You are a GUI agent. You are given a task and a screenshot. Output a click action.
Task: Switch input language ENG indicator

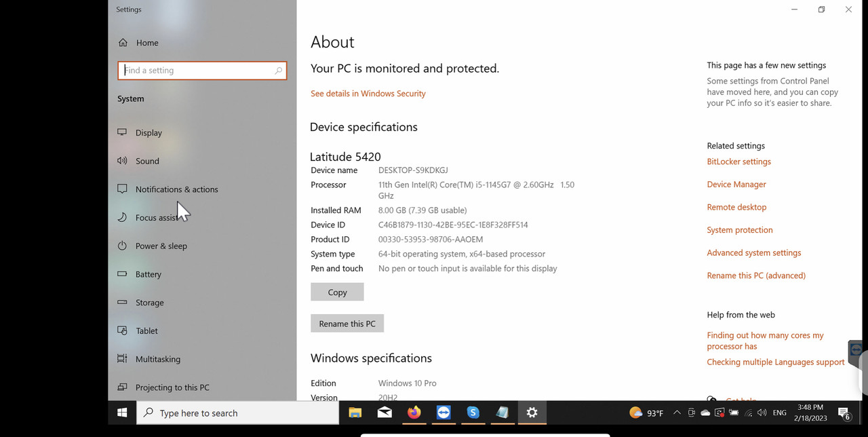coord(780,413)
